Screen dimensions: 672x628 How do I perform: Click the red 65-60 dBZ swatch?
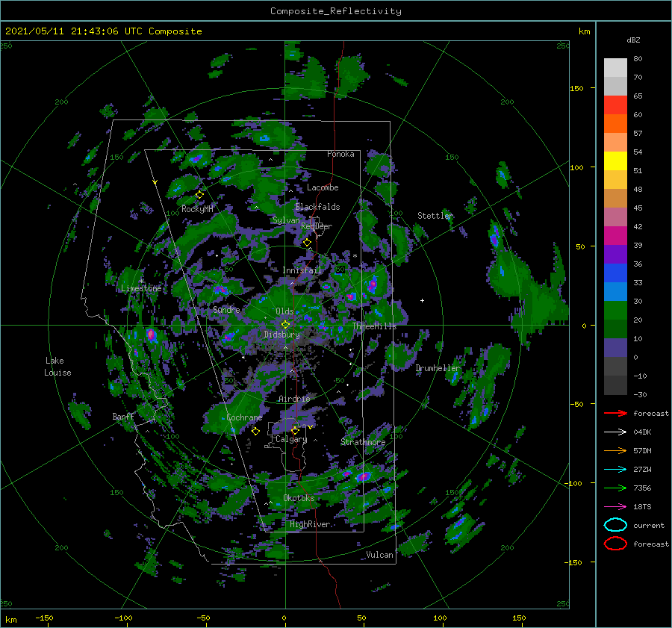(x=615, y=105)
